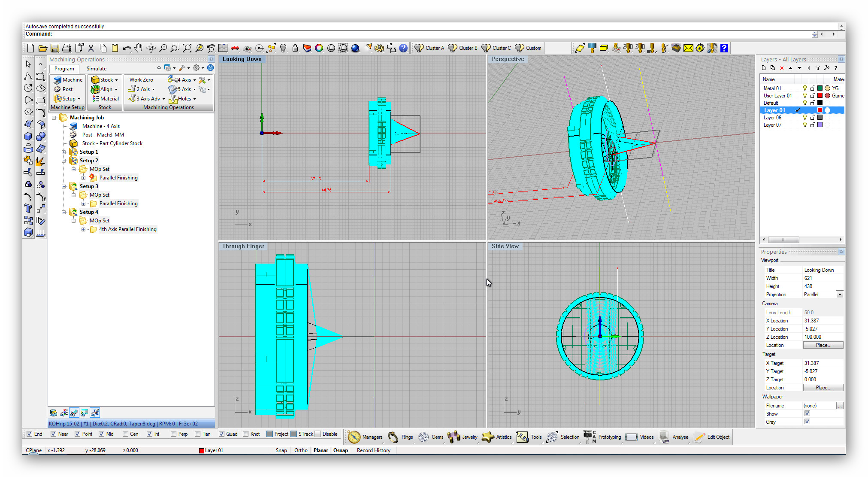Click the Save file icon

(x=54, y=48)
